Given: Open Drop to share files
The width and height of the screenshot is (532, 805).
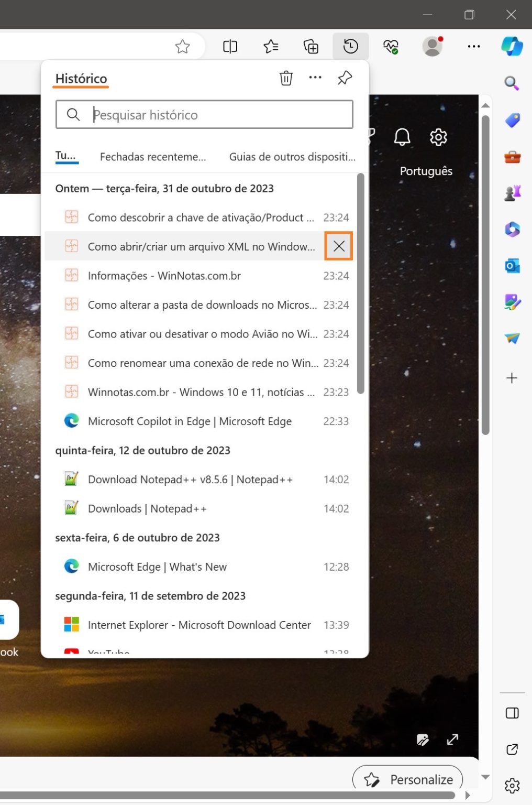Looking at the screenshot, I should pos(512,340).
